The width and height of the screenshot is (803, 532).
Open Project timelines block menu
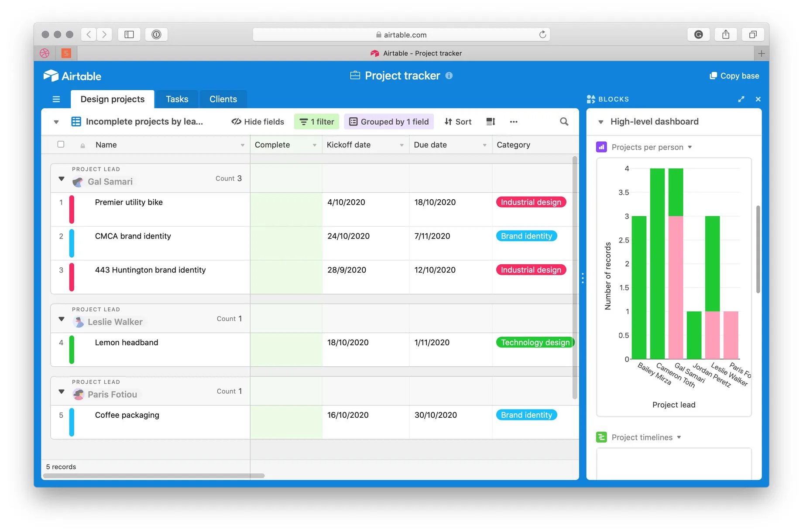click(x=679, y=437)
